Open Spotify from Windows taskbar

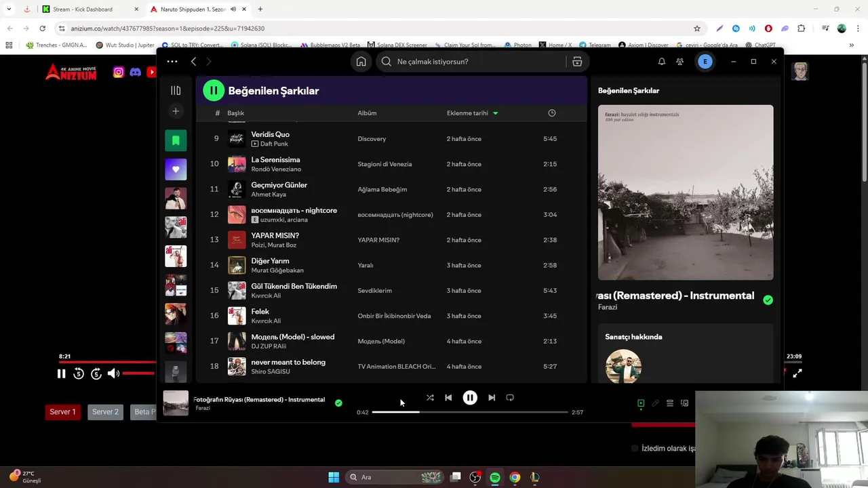(495, 477)
